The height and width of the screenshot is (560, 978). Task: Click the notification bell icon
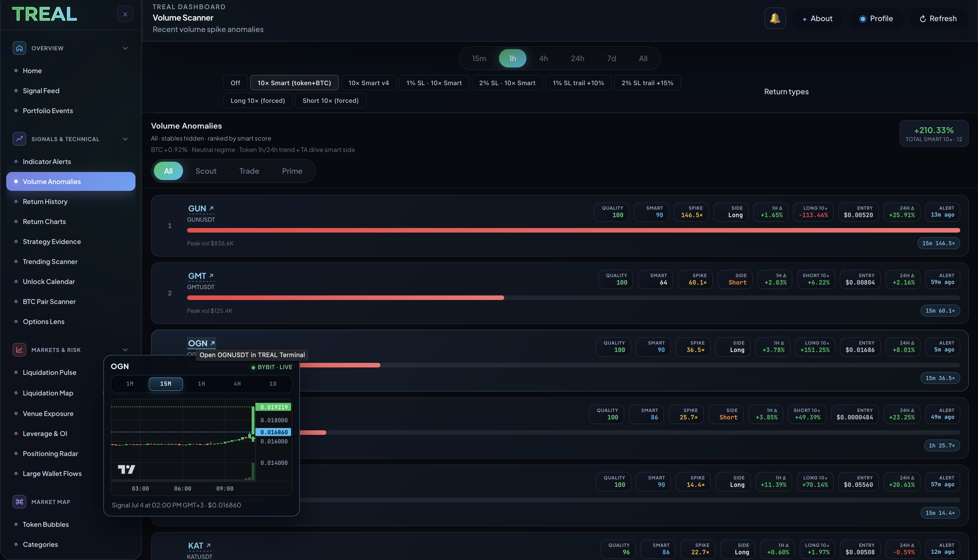[775, 18]
